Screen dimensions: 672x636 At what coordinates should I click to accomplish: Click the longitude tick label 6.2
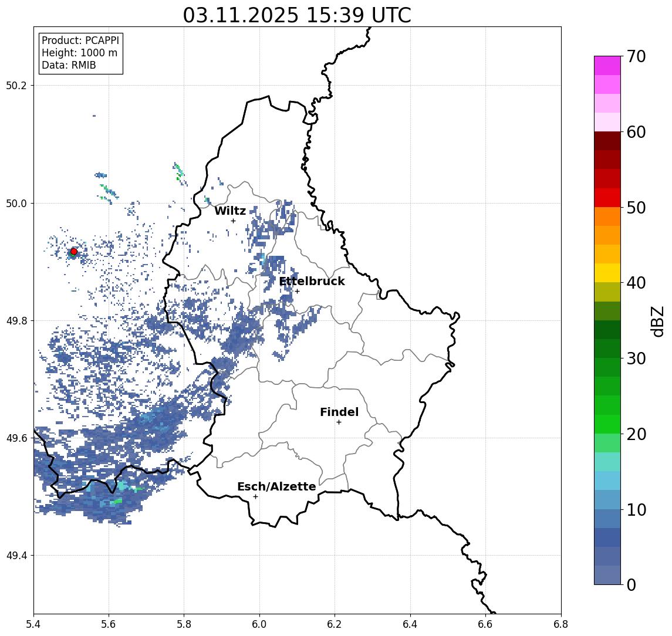click(335, 624)
